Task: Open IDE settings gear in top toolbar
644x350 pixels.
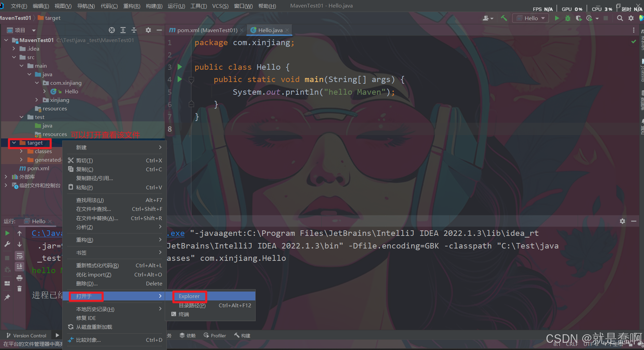Action: (631, 18)
